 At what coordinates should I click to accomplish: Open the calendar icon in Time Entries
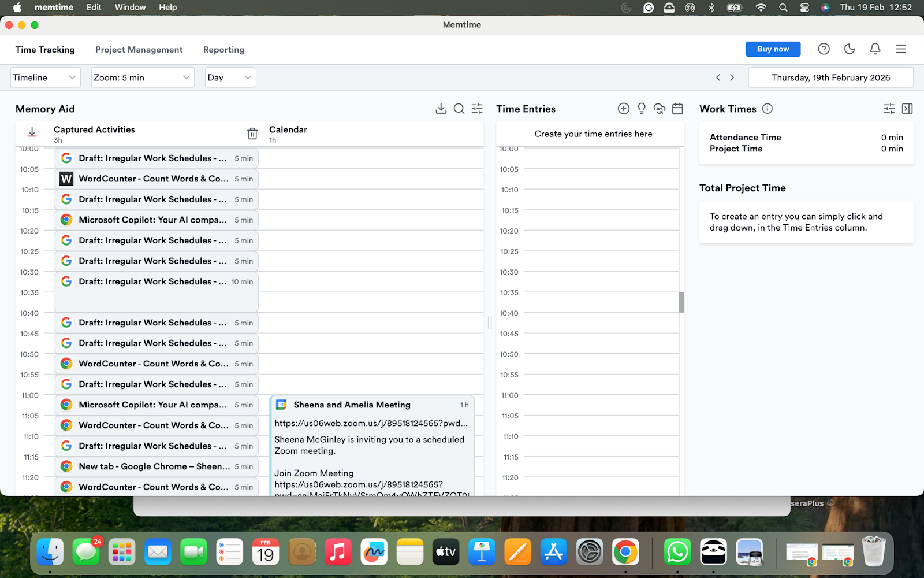click(x=677, y=109)
